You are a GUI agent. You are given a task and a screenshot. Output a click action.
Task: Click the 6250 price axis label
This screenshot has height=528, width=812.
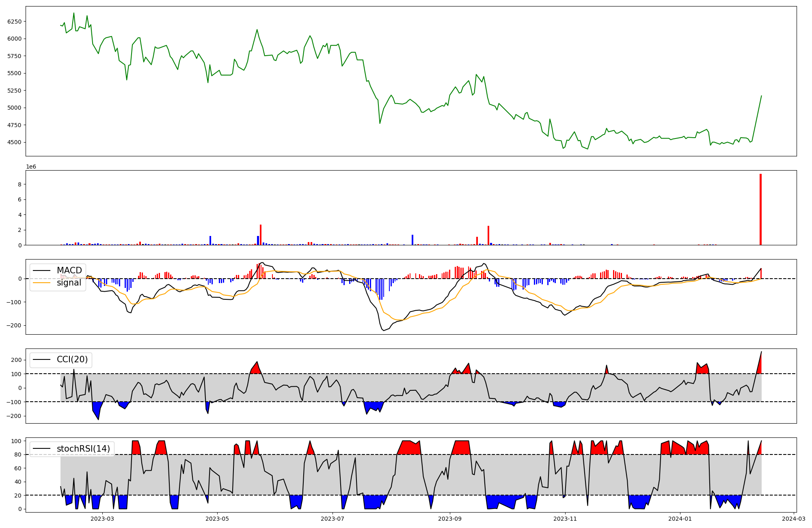point(15,22)
